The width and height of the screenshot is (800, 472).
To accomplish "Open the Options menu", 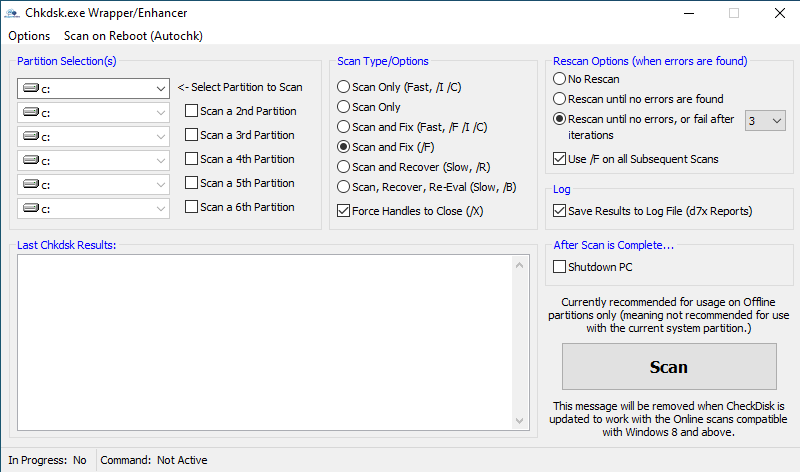I will 29,36.
